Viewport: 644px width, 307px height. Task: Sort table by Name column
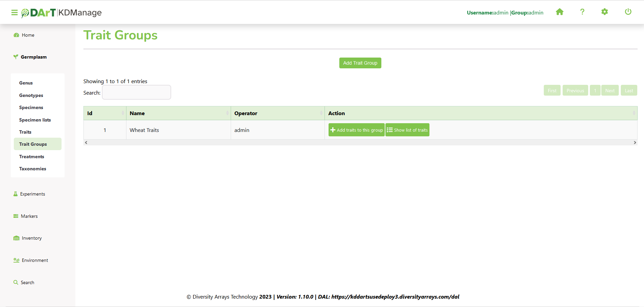pos(178,113)
